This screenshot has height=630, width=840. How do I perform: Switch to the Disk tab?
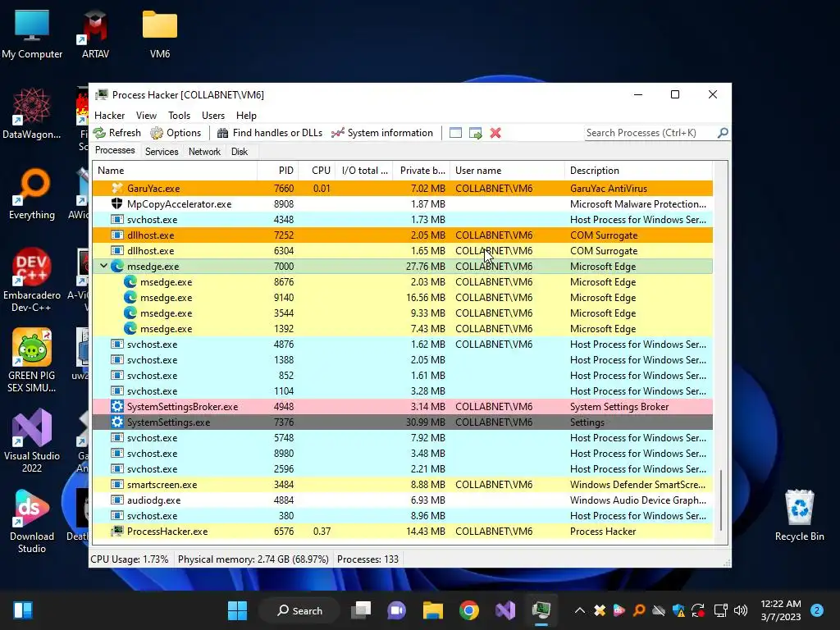240,152
